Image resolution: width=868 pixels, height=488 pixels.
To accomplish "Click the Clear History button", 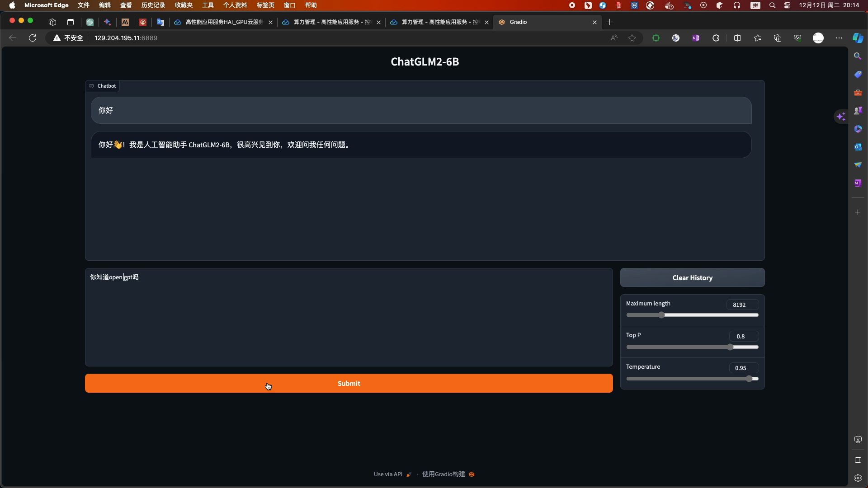I will coord(692,277).
